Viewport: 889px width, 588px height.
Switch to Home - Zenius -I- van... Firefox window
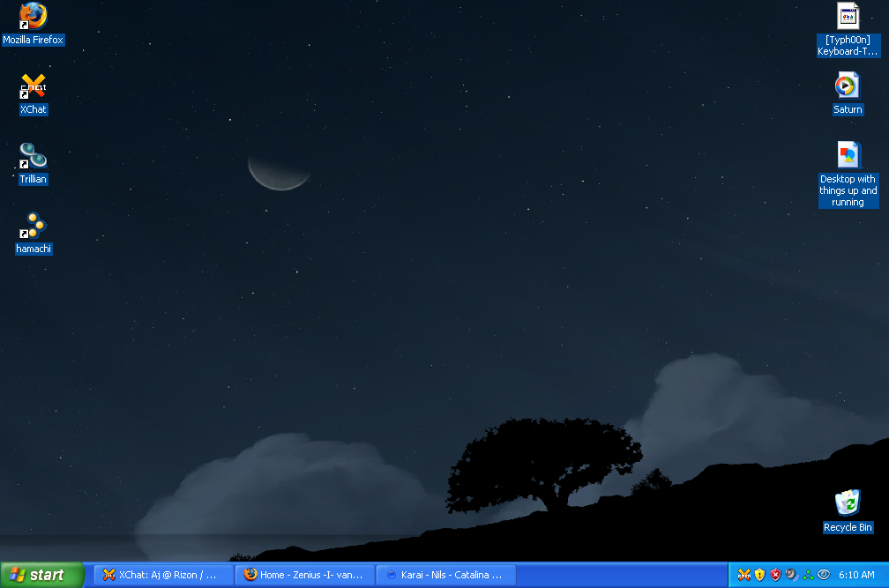click(x=305, y=575)
